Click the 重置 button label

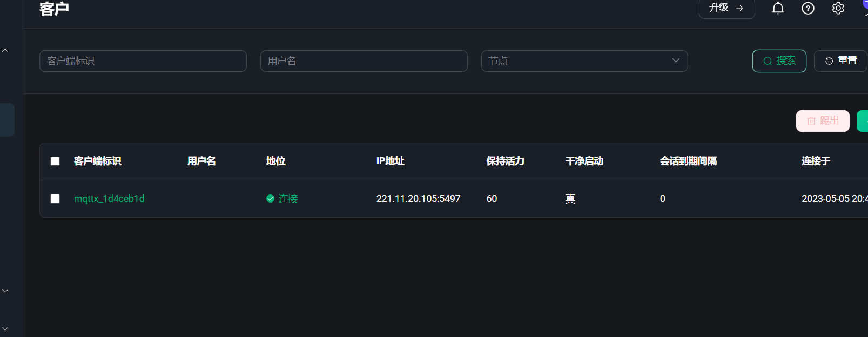point(847,61)
